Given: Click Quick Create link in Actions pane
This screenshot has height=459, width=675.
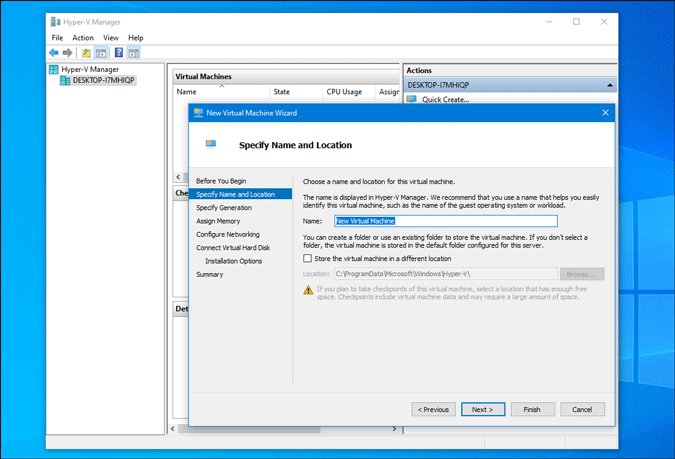Looking at the screenshot, I should click(x=446, y=99).
